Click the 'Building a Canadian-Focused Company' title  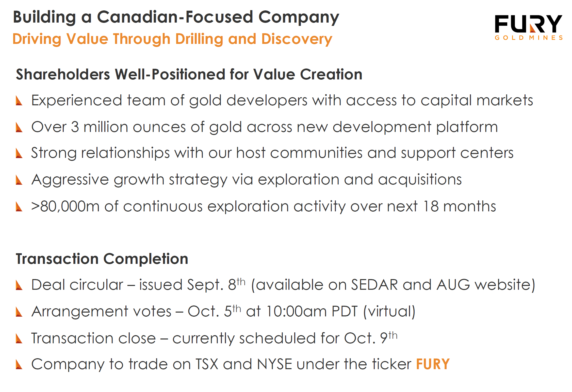tap(176, 17)
